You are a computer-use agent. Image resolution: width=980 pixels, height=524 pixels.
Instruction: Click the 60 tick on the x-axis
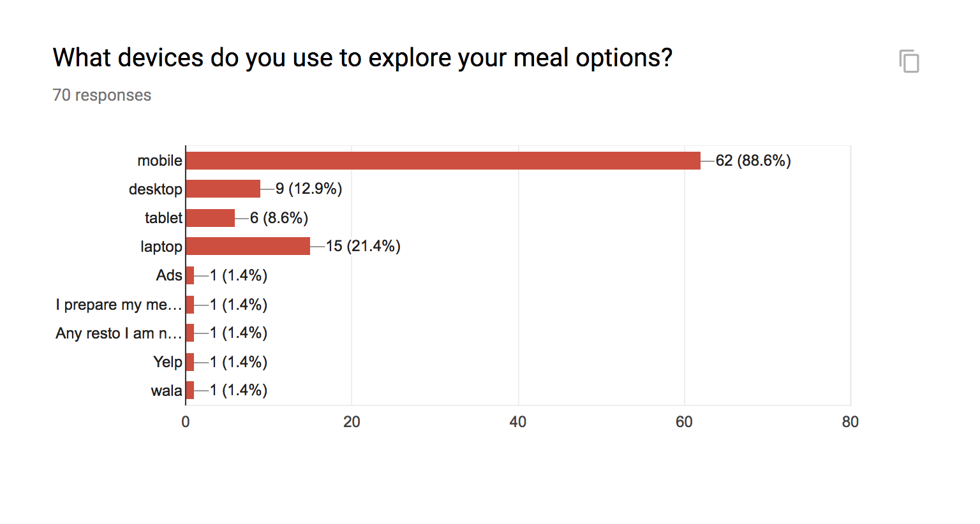pos(684,422)
